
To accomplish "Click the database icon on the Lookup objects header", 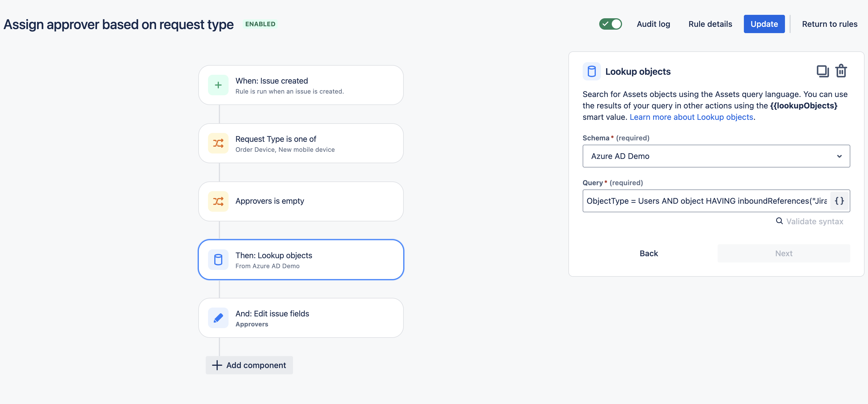I will (592, 71).
